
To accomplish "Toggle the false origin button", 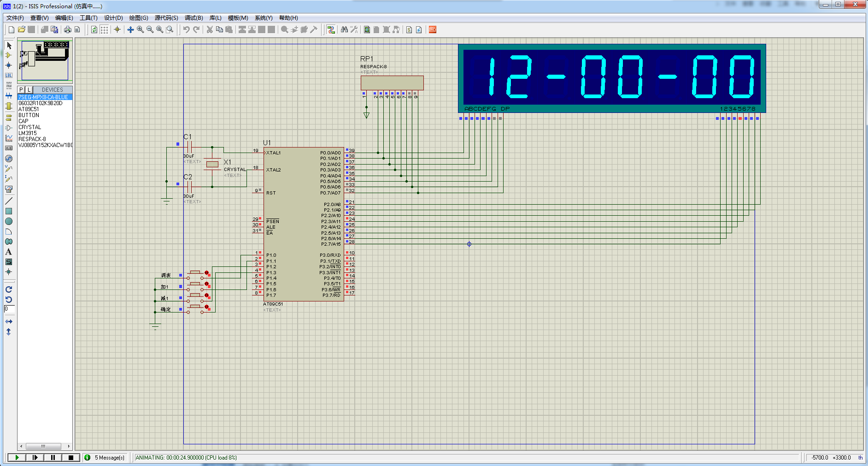I will point(117,29).
